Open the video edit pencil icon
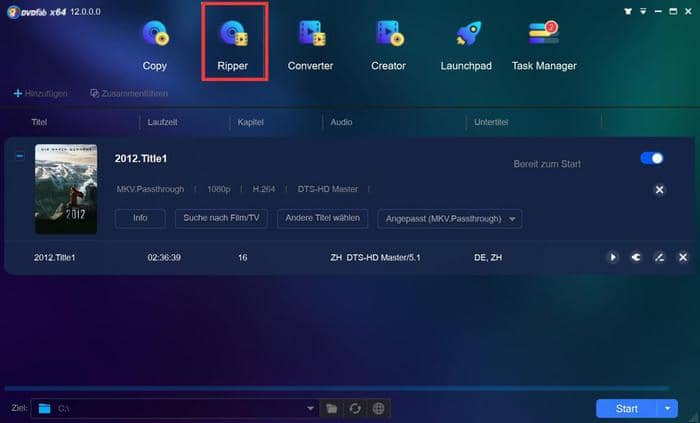The height and width of the screenshot is (423, 700). 659,257
